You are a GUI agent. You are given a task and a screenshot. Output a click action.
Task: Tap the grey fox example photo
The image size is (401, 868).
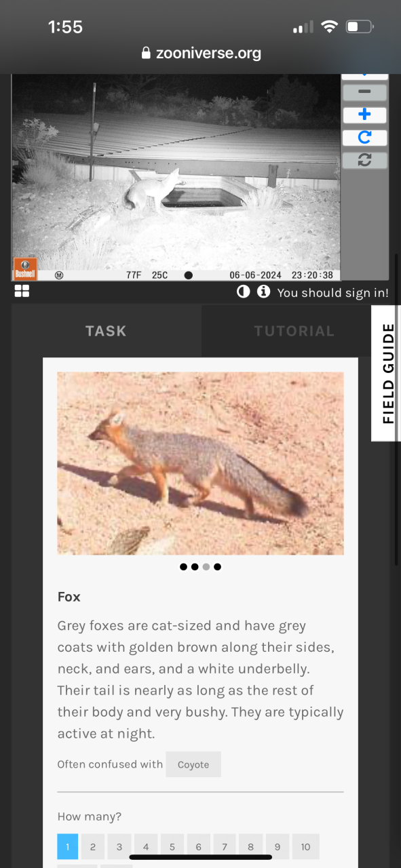[x=200, y=463]
